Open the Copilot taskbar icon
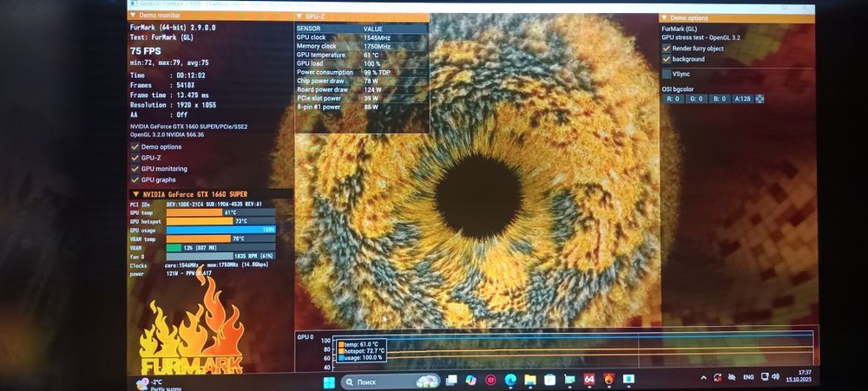 point(471,381)
